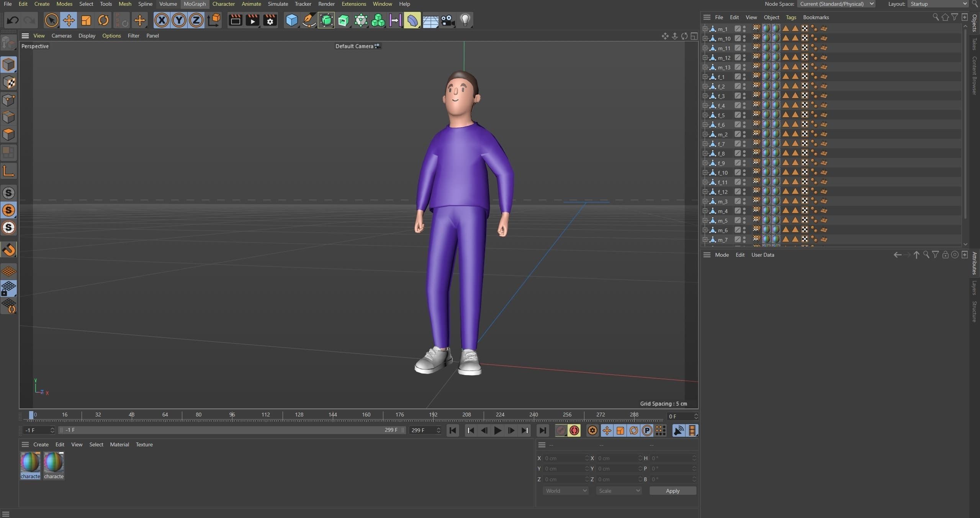The height and width of the screenshot is (518, 980).
Task: Open the Extensions menu
Action: [353, 4]
